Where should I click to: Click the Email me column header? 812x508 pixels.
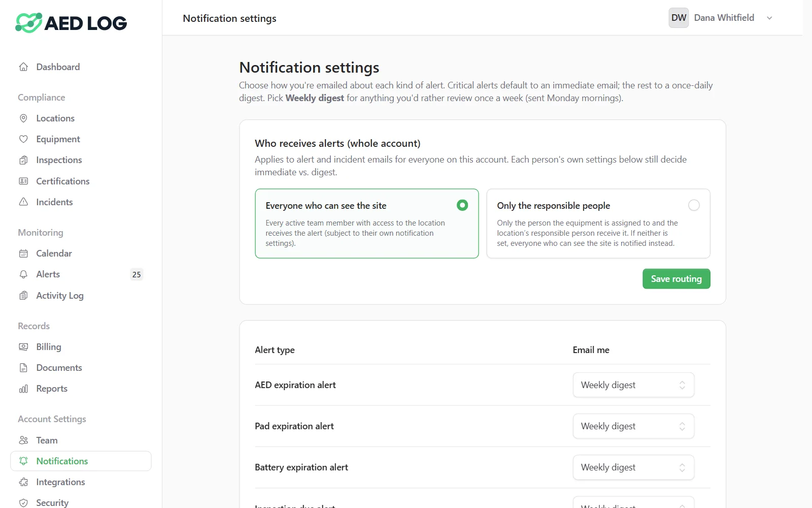[x=591, y=350]
